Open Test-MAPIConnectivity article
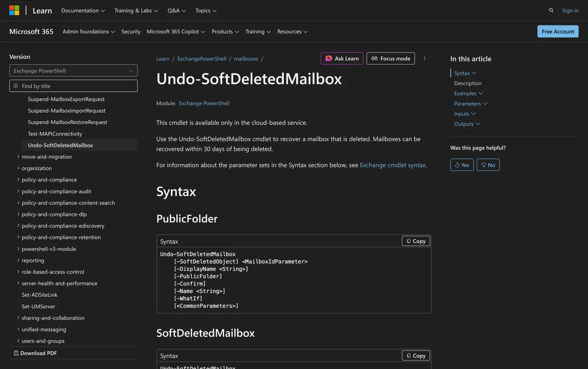This screenshot has height=369, width=588. [x=55, y=134]
